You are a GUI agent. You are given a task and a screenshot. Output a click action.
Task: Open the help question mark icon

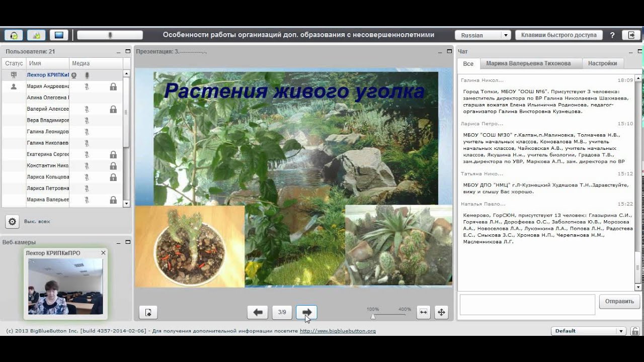612,35
